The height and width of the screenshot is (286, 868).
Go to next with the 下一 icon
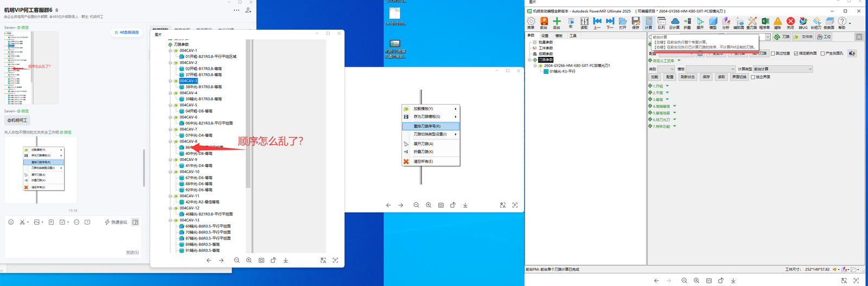pos(610,23)
